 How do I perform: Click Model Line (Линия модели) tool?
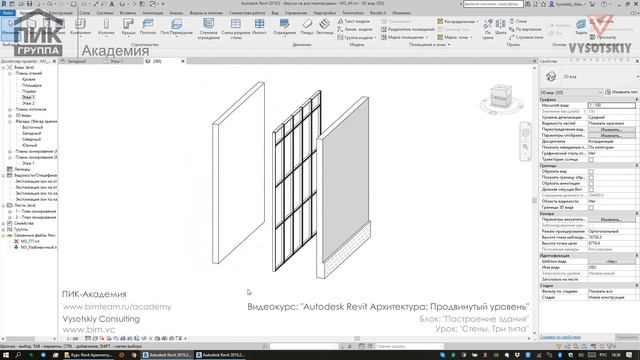point(355,29)
